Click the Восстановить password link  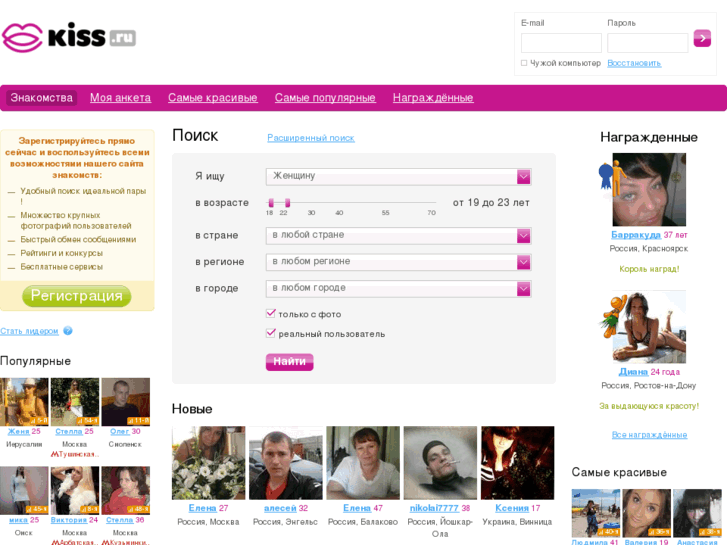coord(634,63)
